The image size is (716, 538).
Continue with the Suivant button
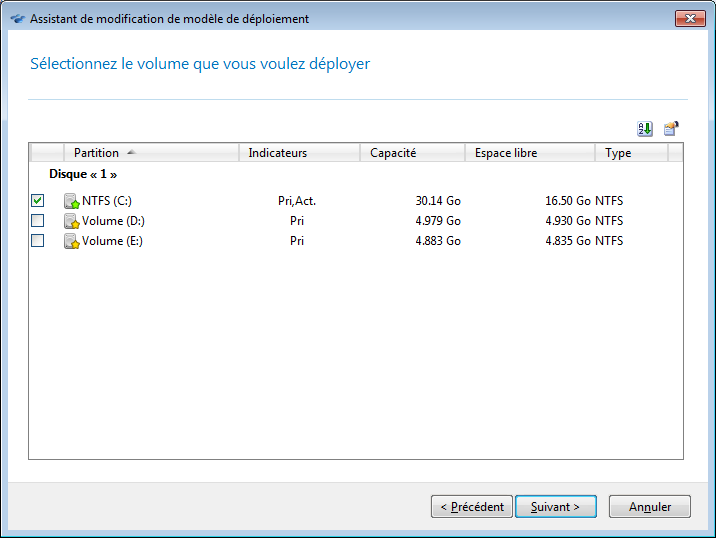click(556, 506)
